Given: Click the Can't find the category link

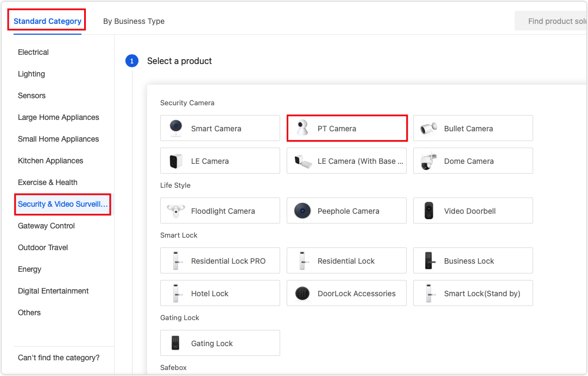Looking at the screenshot, I should coord(58,358).
